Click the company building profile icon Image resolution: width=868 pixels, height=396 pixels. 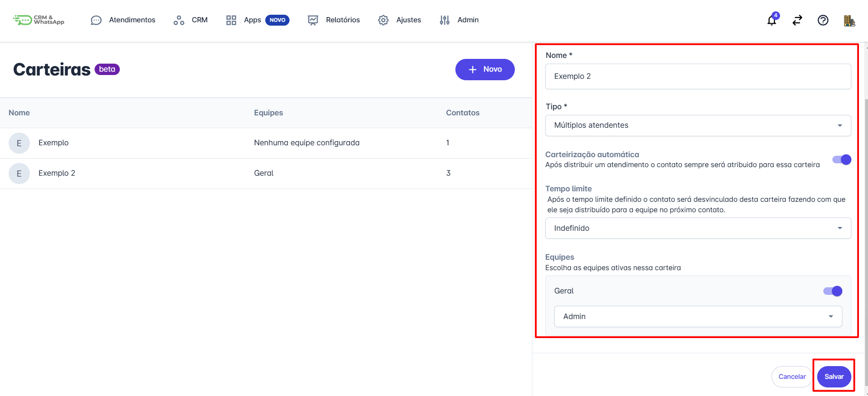849,20
